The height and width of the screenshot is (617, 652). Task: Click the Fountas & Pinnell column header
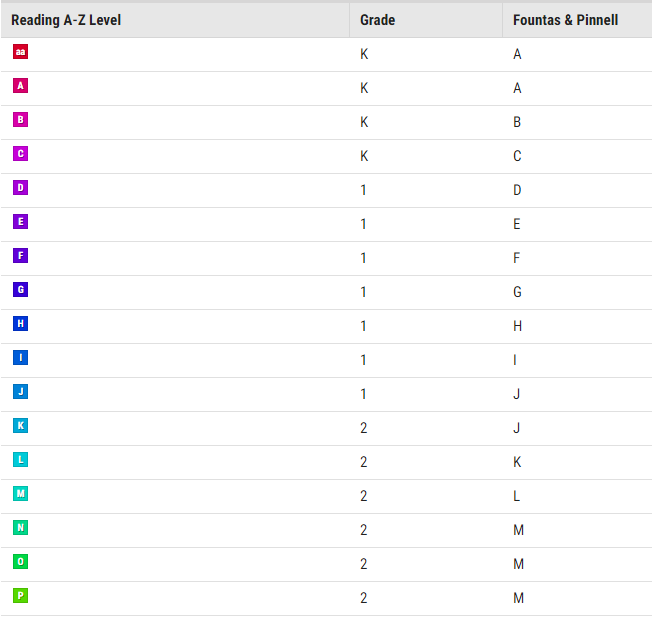565,20
